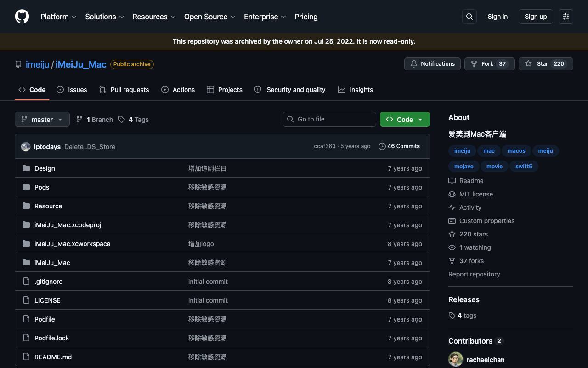Fork the repository with Fork button
The image size is (588, 368).
tap(490, 64)
